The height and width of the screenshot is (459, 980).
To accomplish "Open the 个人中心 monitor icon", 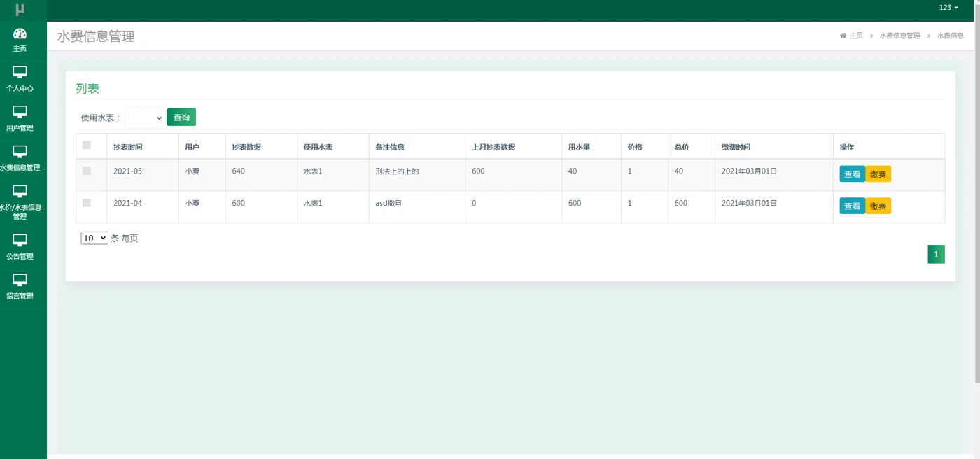I will click(20, 73).
